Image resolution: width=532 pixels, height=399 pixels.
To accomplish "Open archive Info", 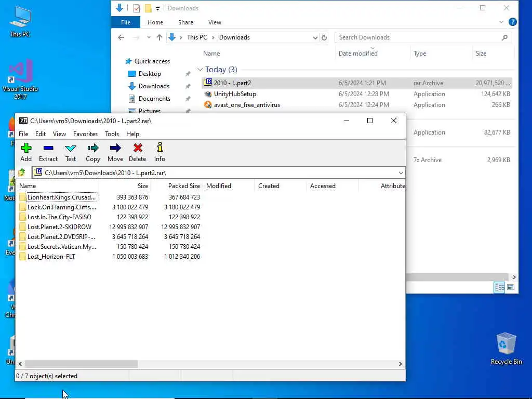I will (x=159, y=152).
